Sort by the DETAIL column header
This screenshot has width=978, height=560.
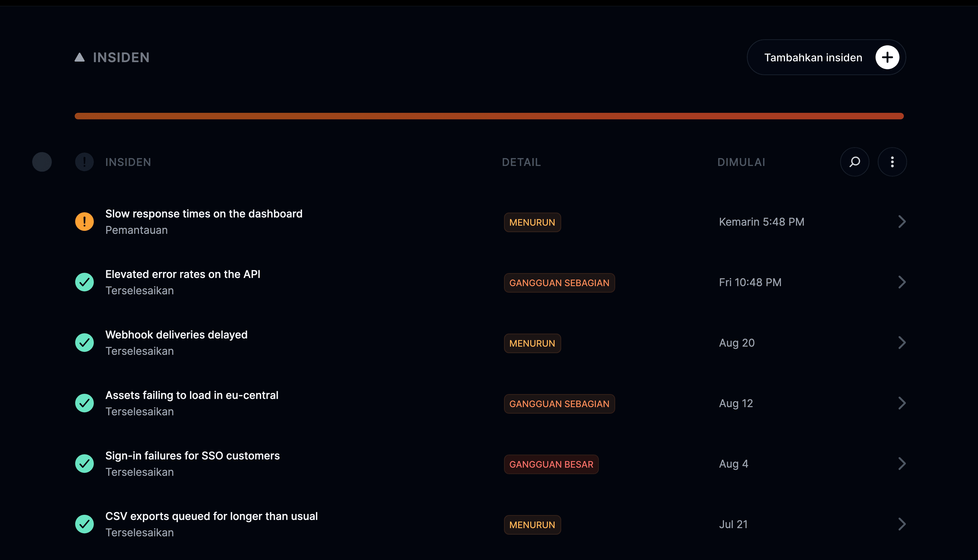pyautogui.click(x=521, y=162)
